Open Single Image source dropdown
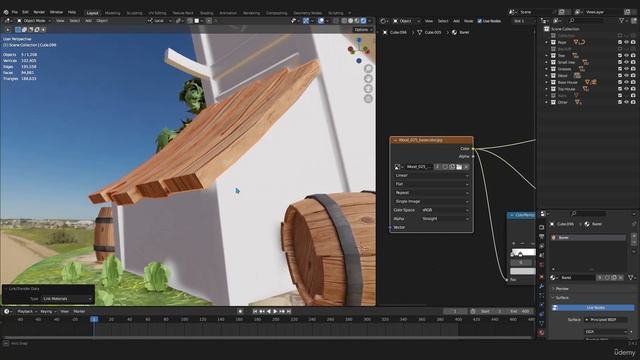The height and width of the screenshot is (360, 640). tap(431, 201)
